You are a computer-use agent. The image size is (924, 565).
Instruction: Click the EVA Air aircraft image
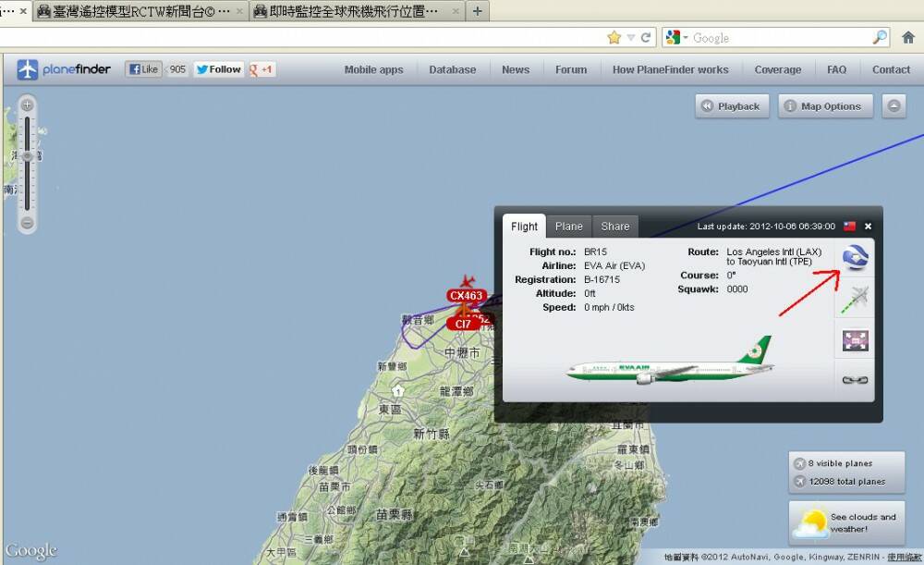(x=670, y=361)
